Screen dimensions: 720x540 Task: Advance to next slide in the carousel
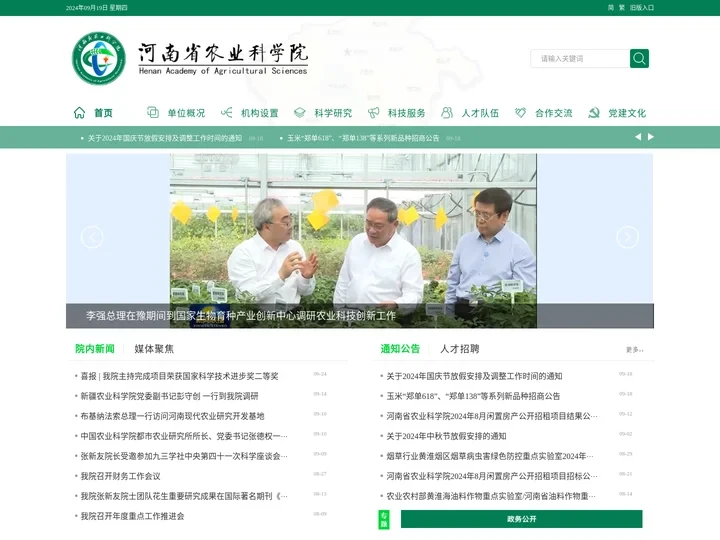[x=627, y=237]
